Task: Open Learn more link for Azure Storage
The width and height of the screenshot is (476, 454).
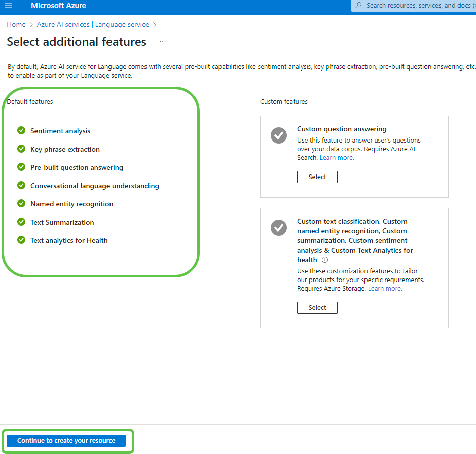Action: pyautogui.click(x=384, y=288)
